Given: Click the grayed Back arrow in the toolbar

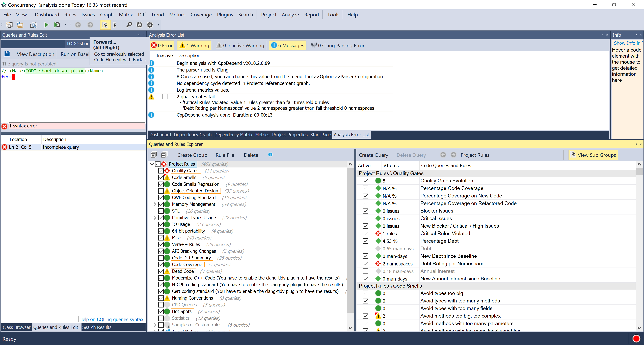Looking at the screenshot, I should tap(78, 25).
